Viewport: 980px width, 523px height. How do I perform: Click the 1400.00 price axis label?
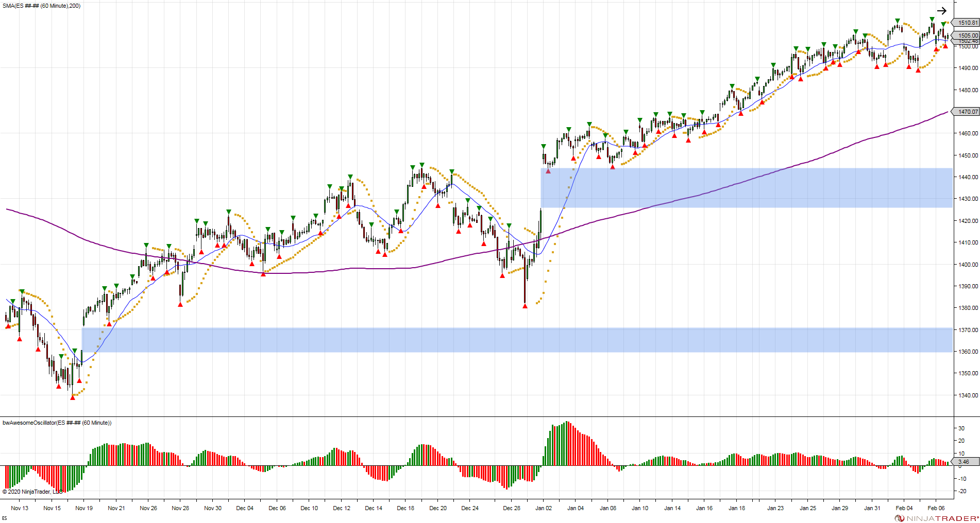(968, 265)
